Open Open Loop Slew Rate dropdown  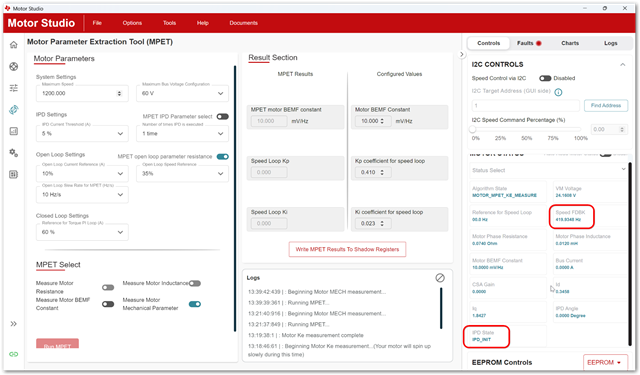82,195
